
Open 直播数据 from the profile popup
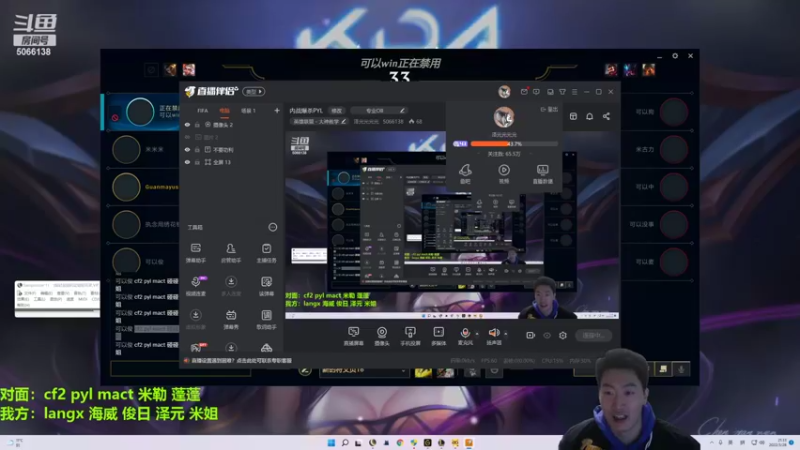point(542,173)
